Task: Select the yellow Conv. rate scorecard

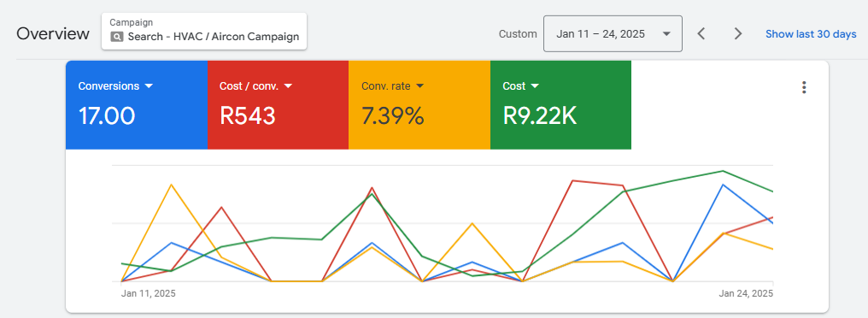Action: tap(419, 105)
